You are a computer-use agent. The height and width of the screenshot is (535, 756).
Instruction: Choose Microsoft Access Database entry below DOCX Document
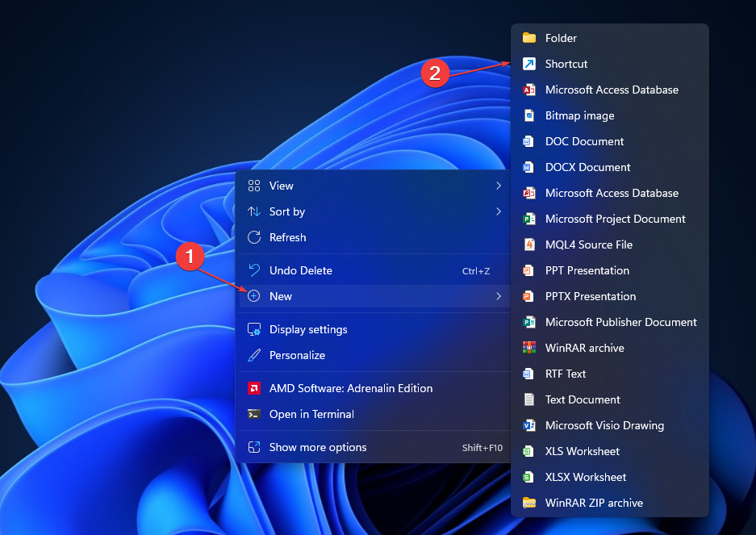609,193
